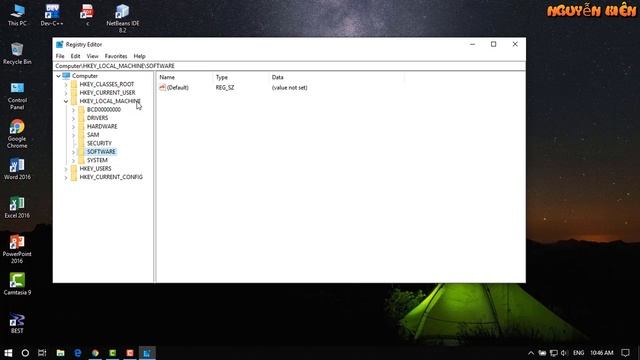Click the volume icon in the system tray

564,353
